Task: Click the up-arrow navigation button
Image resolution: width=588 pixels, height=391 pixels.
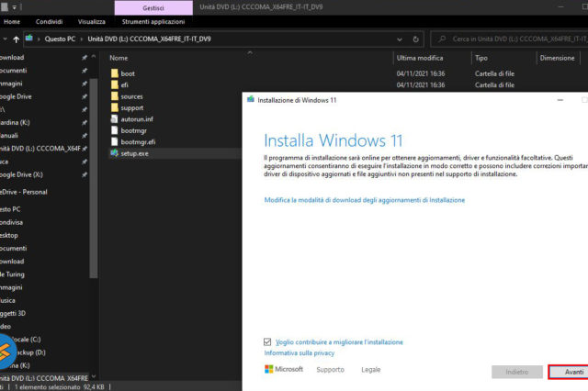Action: point(16,39)
